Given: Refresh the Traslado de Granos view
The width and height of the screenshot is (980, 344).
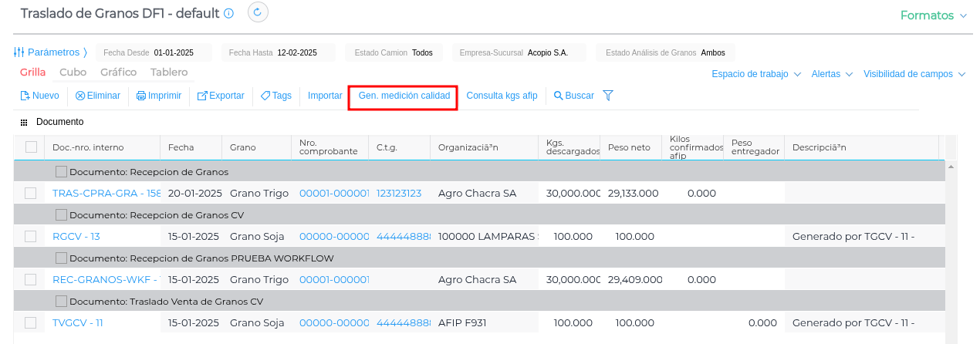Looking at the screenshot, I should 258,12.
